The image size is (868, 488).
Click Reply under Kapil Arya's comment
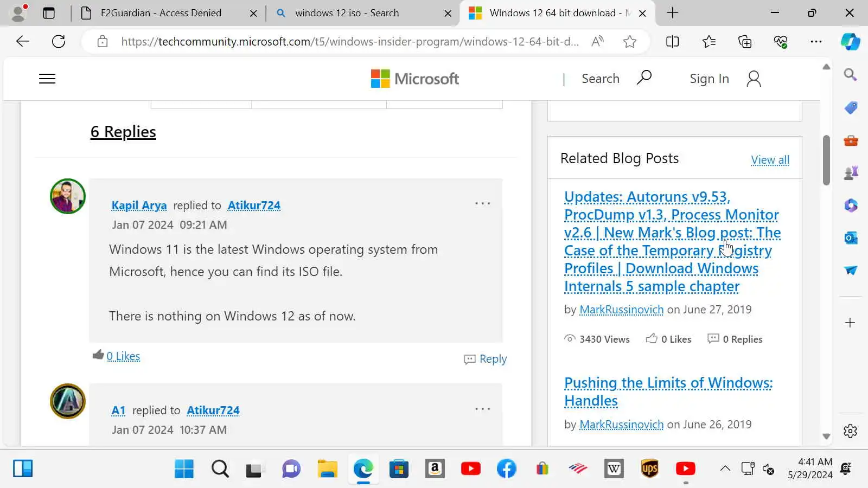pos(486,359)
